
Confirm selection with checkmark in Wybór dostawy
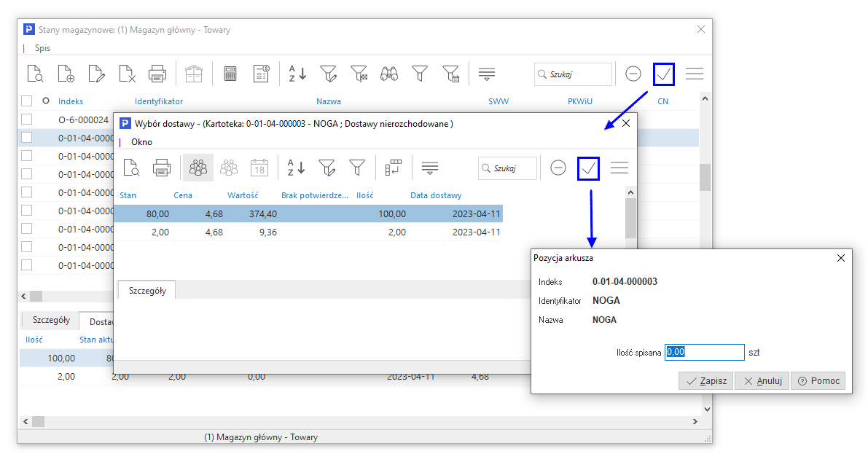[589, 168]
